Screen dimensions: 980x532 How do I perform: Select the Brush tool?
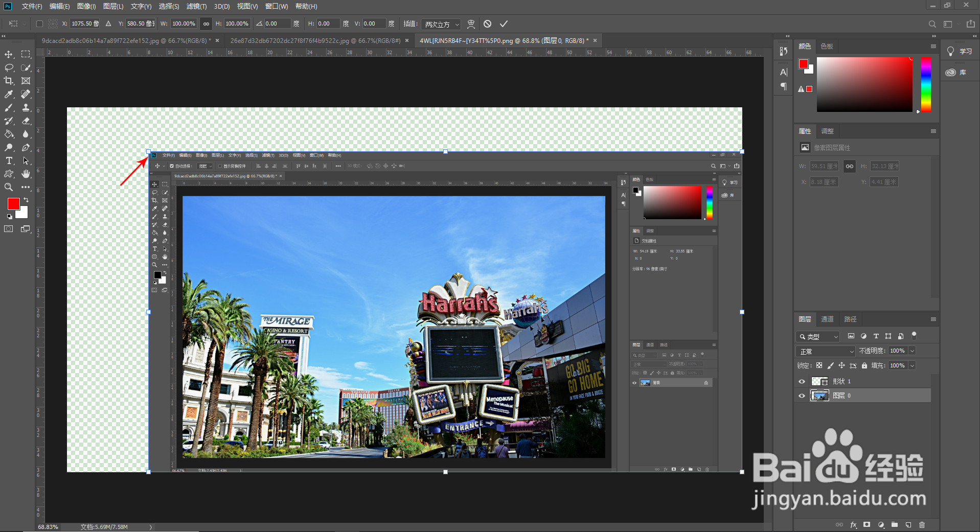[x=9, y=107]
